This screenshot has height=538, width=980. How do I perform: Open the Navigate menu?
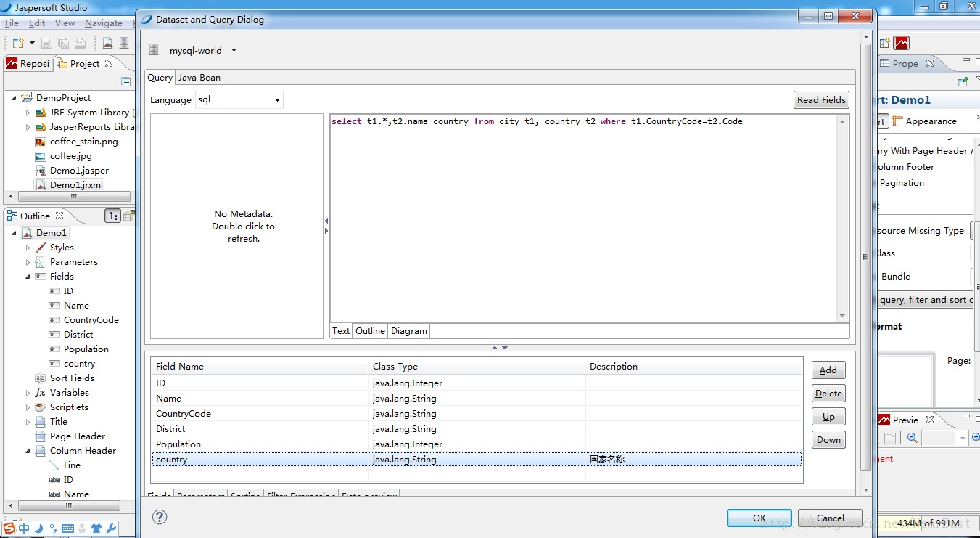[103, 23]
